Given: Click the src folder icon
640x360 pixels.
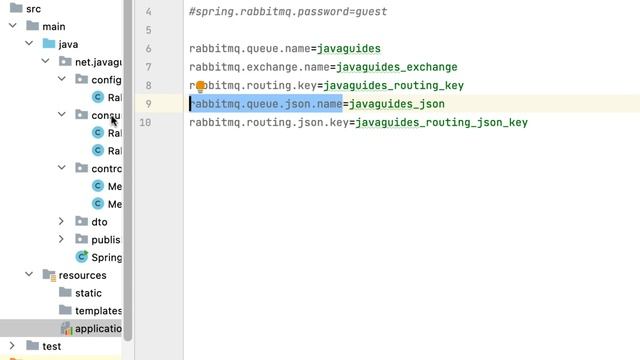Looking at the screenshot, I should click(x=16, y=8).
